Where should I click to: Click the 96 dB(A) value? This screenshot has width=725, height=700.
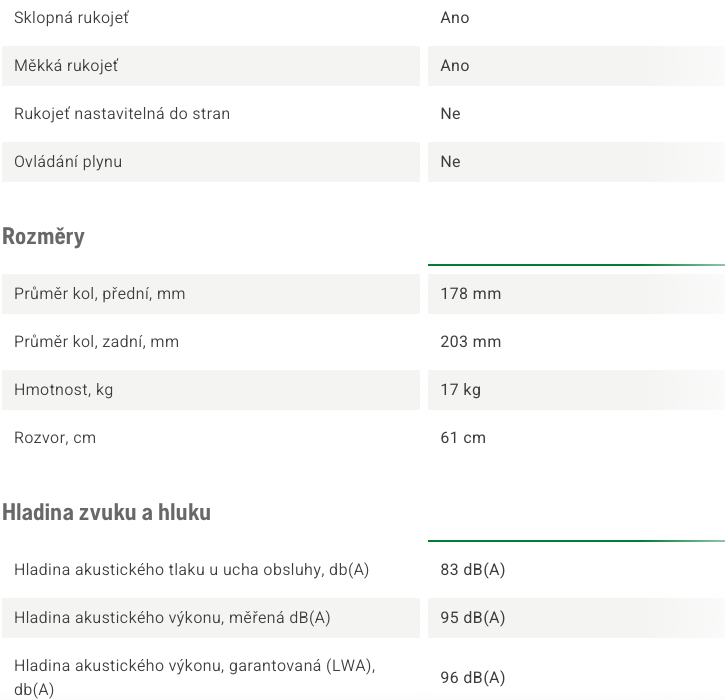(473, 678)
